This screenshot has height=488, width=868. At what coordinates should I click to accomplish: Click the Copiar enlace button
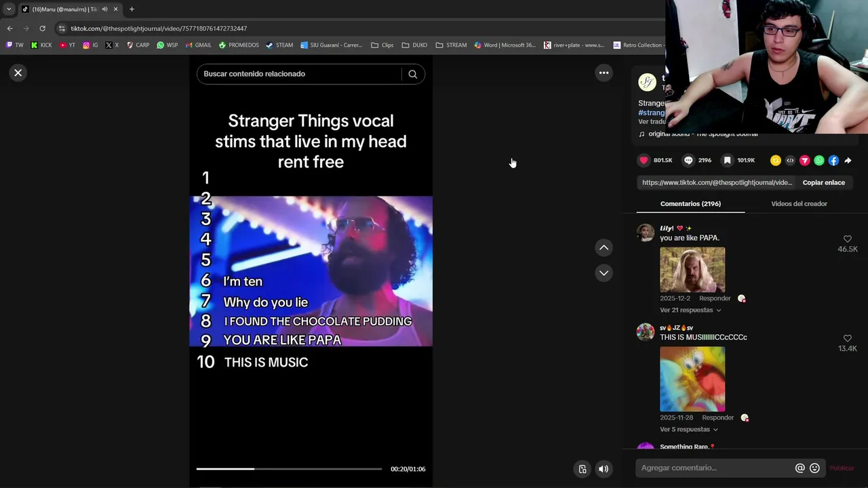tap(823, 182)
